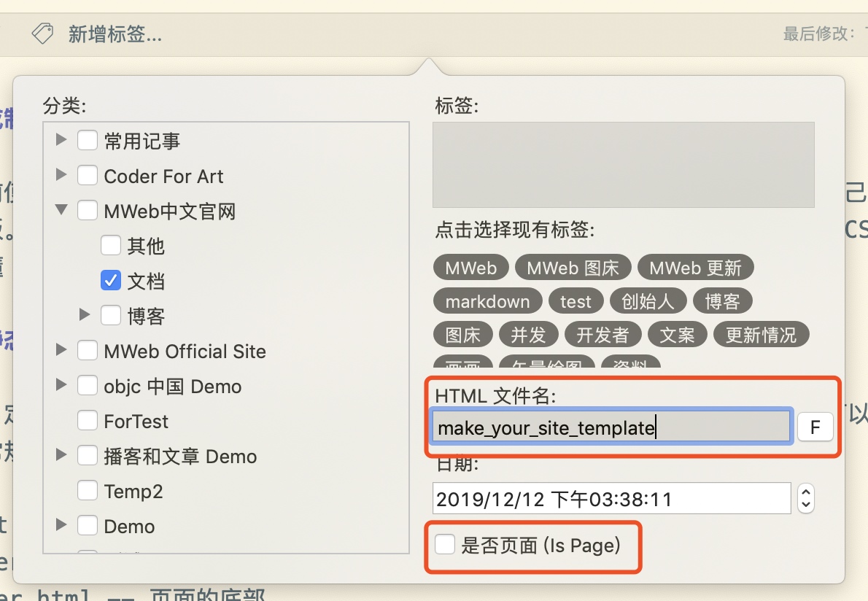Screen dimensions: 868x601
Task: Click the tag icon beside 新增标签
Action: coord(43,33)
